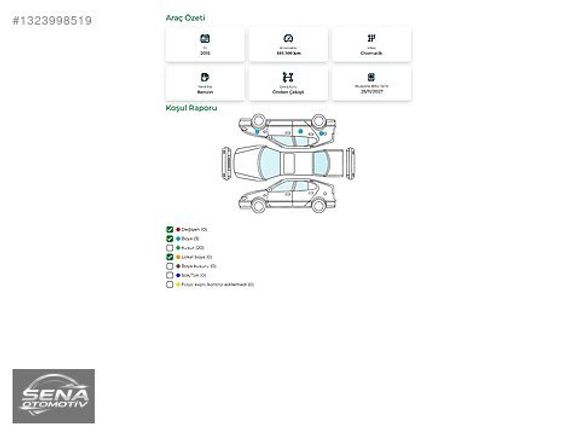Click the top-view car diagram
The height and width of the screenshot is (435, 580).
pos(288,163)
